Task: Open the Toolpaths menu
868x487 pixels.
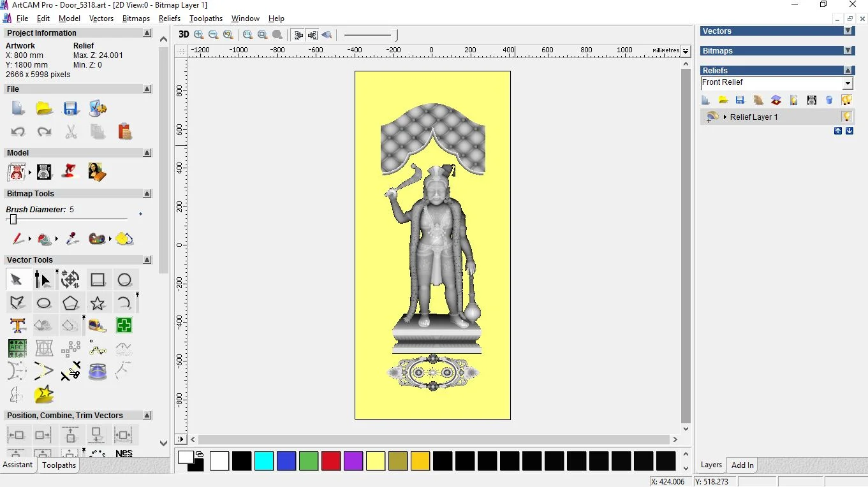Action: tap(206, 18)
